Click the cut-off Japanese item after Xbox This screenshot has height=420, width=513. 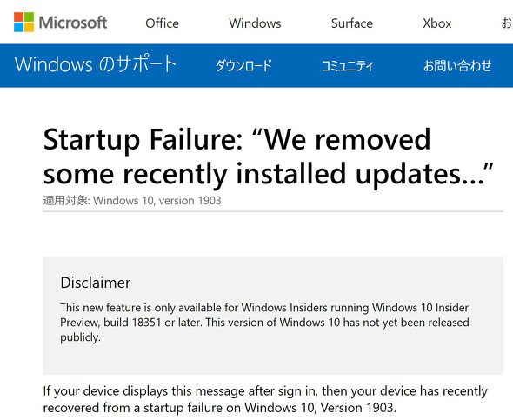pos(507,23)
